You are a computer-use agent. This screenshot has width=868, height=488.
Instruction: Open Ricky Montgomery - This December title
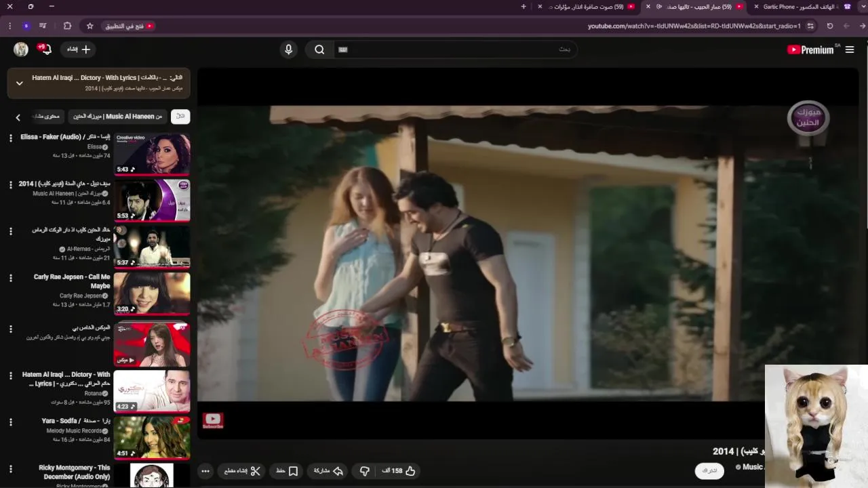[74, 472]
